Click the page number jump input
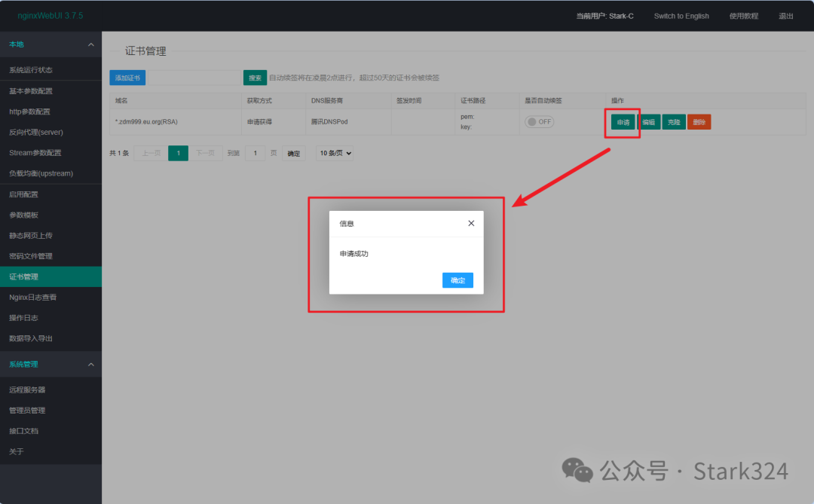 click(255, 153)
